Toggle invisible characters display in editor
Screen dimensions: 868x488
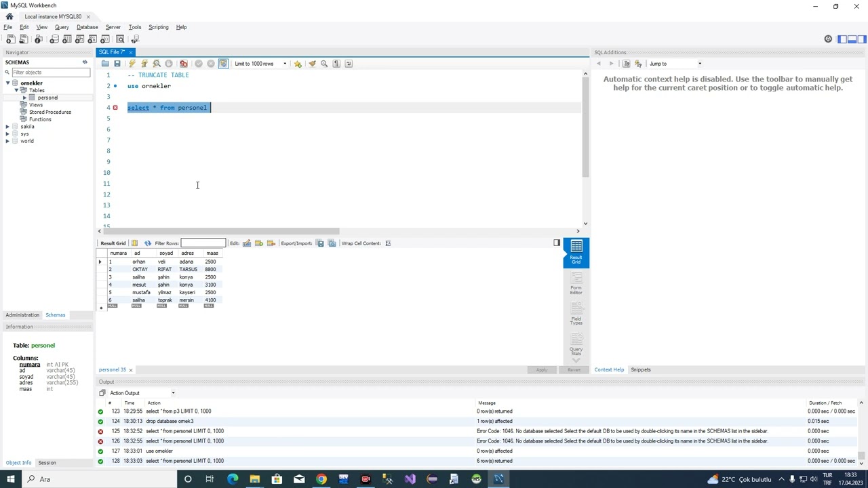336,64
